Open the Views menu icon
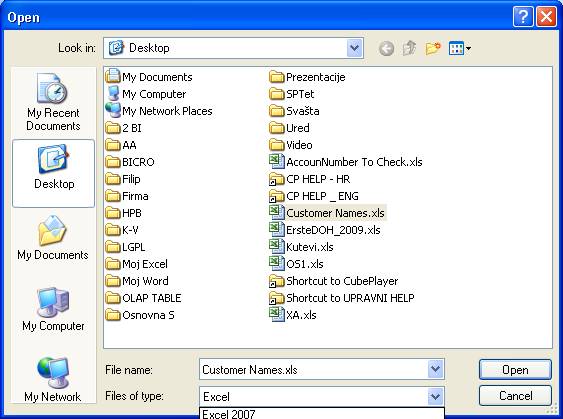Viewport: 563px width, 419px height. 460,48
